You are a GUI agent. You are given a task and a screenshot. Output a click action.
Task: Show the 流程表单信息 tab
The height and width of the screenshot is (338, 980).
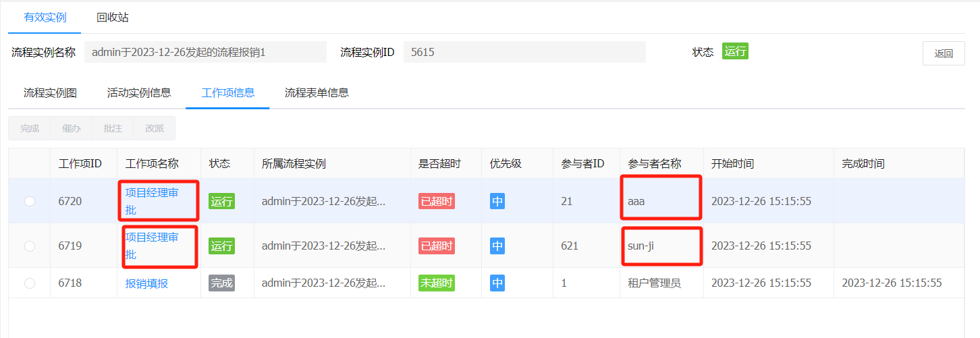tap(317, 92)
